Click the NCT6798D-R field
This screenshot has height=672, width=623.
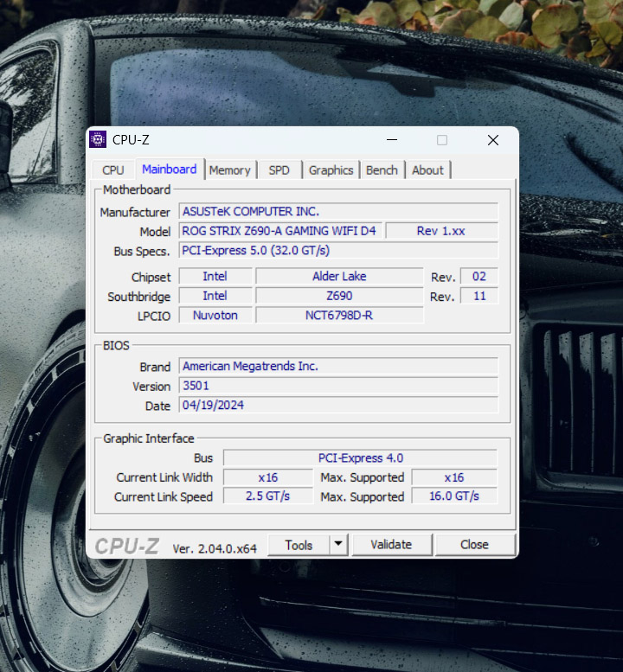click(x=339, y=316)
